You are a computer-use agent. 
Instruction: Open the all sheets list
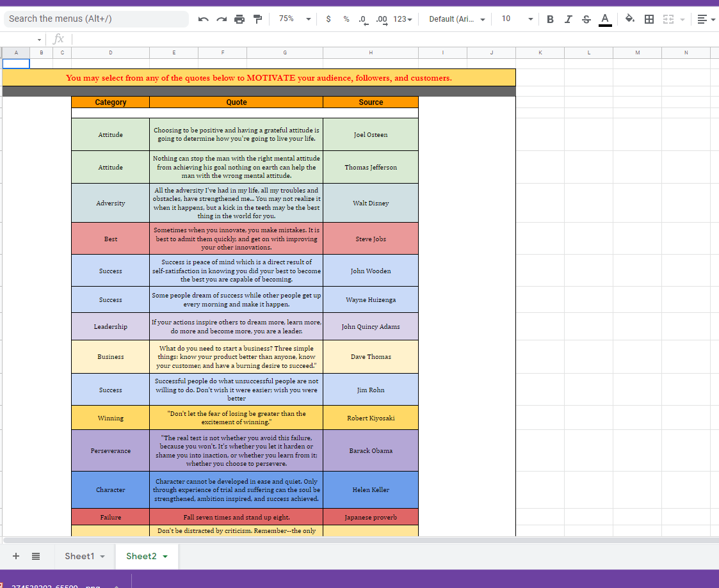36,556
